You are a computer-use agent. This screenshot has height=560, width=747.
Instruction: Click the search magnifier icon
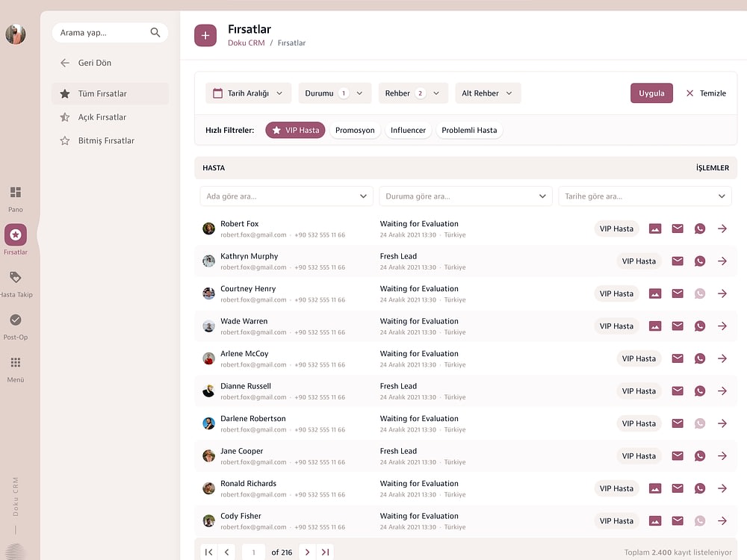pyautogui.click(x=155, y=32)
